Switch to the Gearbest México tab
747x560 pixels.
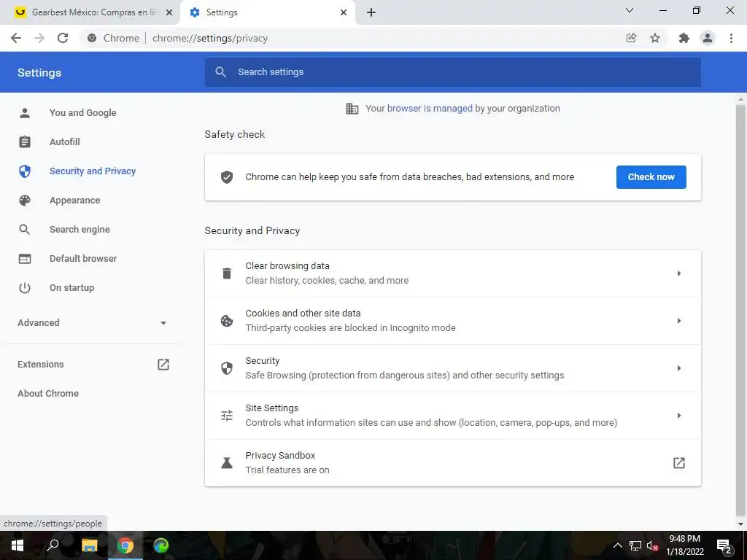click(x=90, y=12)
